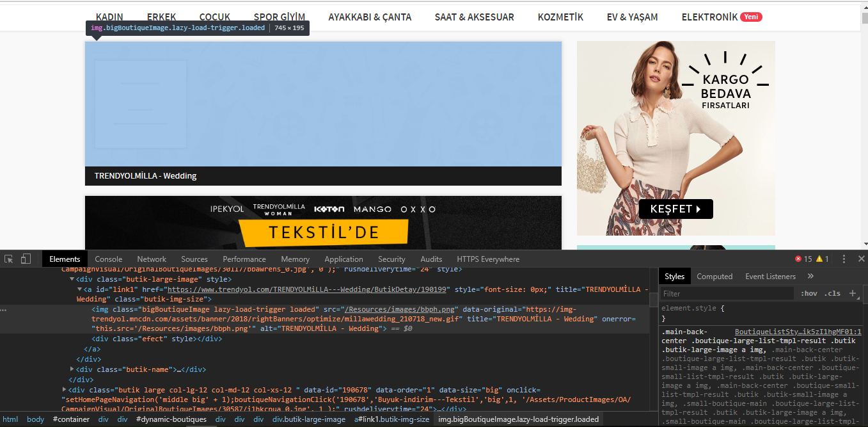Screen dimensions: 868x427
Task: Open the Sources tab
Action: pyautogui.click(x=194, y=259)
